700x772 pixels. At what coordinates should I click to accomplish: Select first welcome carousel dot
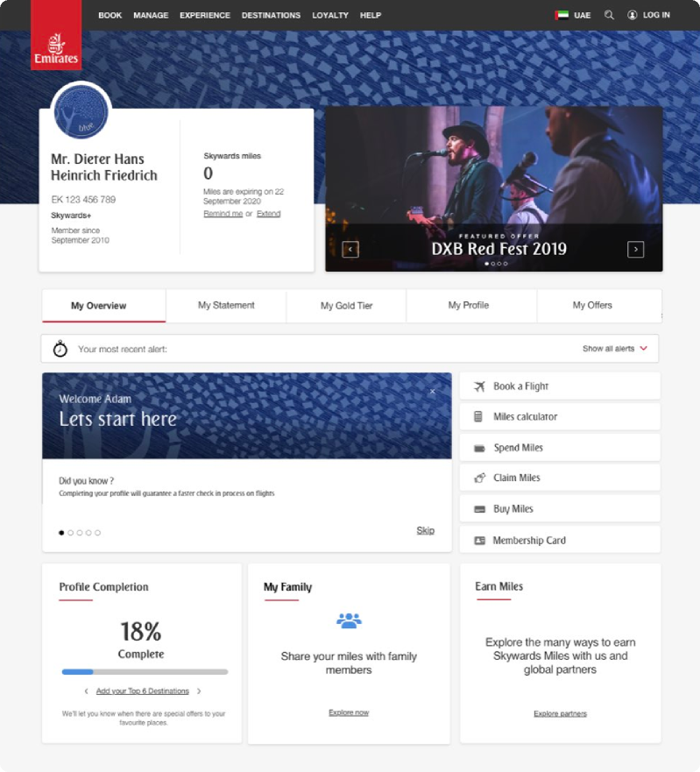coord(61,533)
